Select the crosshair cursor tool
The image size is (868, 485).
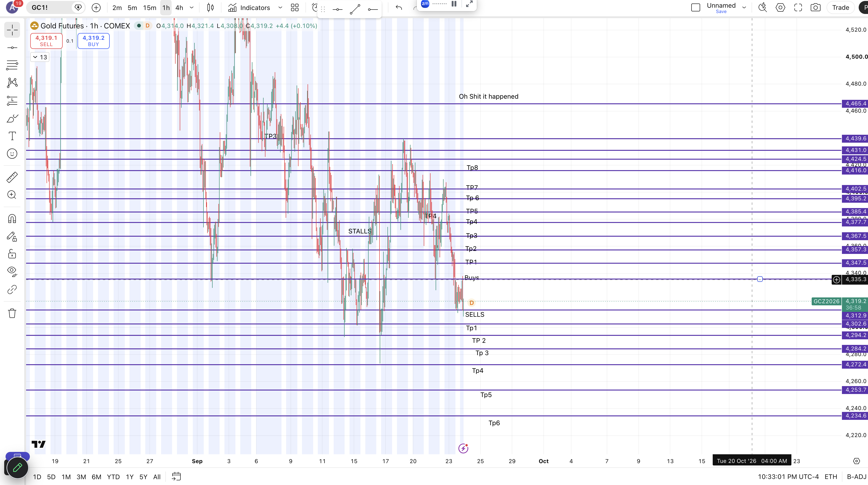click(12, 30)
